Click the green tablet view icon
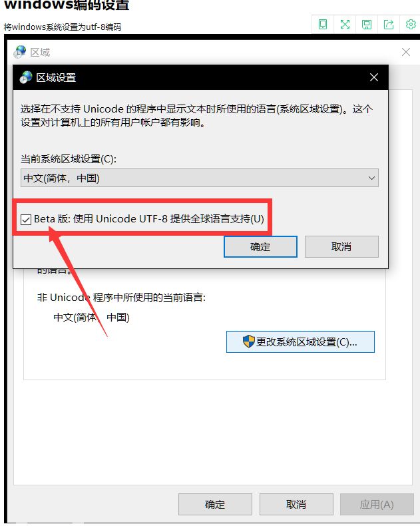 point(323,25)
